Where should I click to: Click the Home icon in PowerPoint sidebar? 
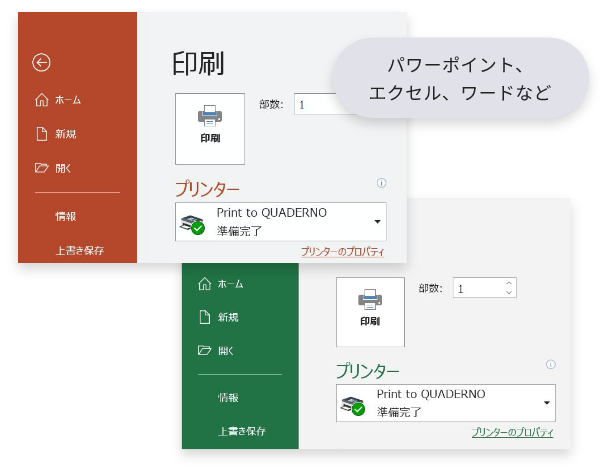coord(41,100)
